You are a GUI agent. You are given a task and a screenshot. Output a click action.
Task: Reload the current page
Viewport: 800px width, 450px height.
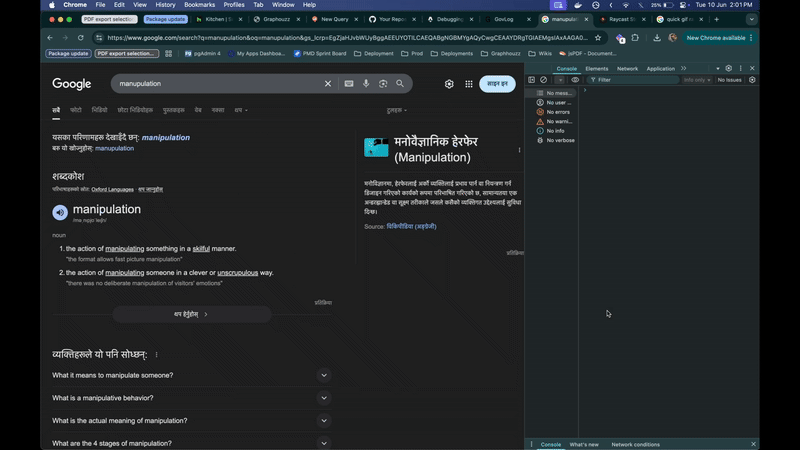tap(81, 38)
